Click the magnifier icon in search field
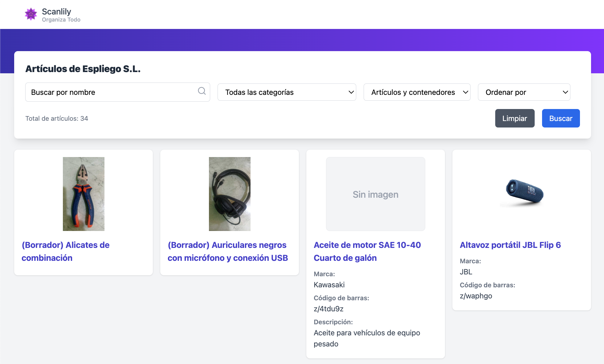Screen dimensions: 604x364 point(202,91)
